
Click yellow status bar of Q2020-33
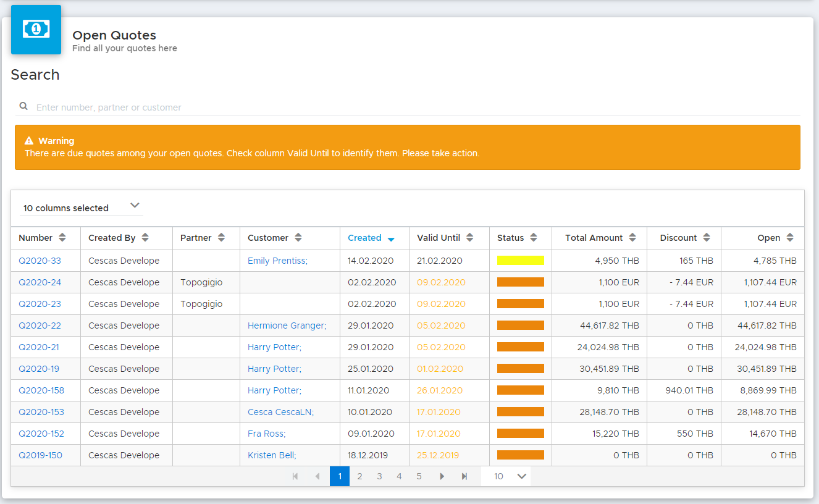pos(521,261)
